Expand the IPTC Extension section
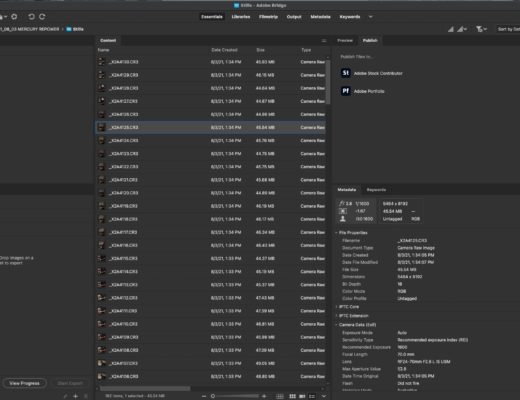Viewport: 520px width, 400px height. 336,316
